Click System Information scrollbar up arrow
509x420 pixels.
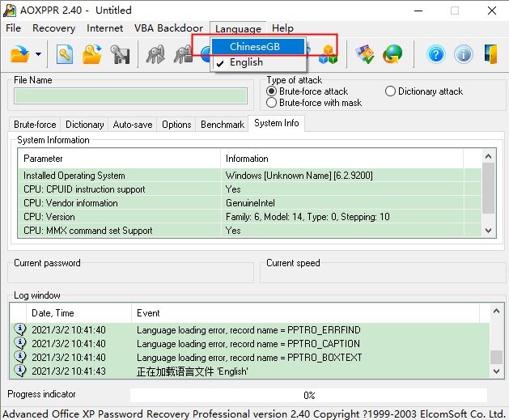pos(488,156)
